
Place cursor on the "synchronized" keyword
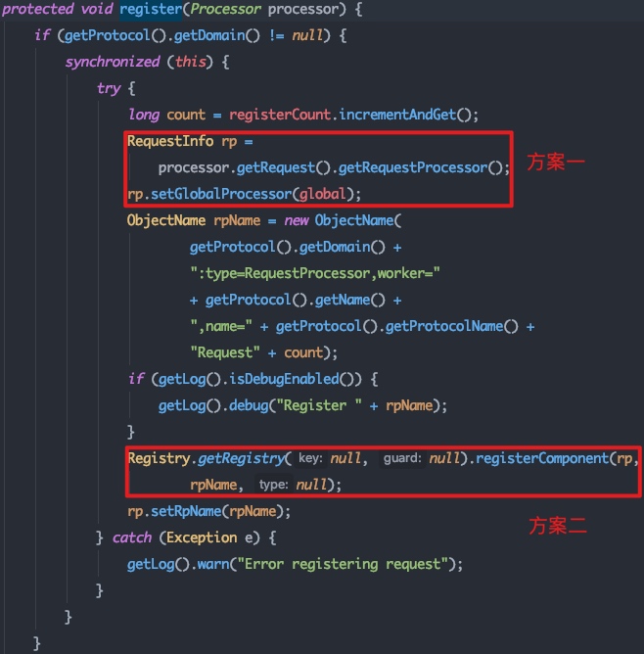pyautogui.click(x=113, y=62)
